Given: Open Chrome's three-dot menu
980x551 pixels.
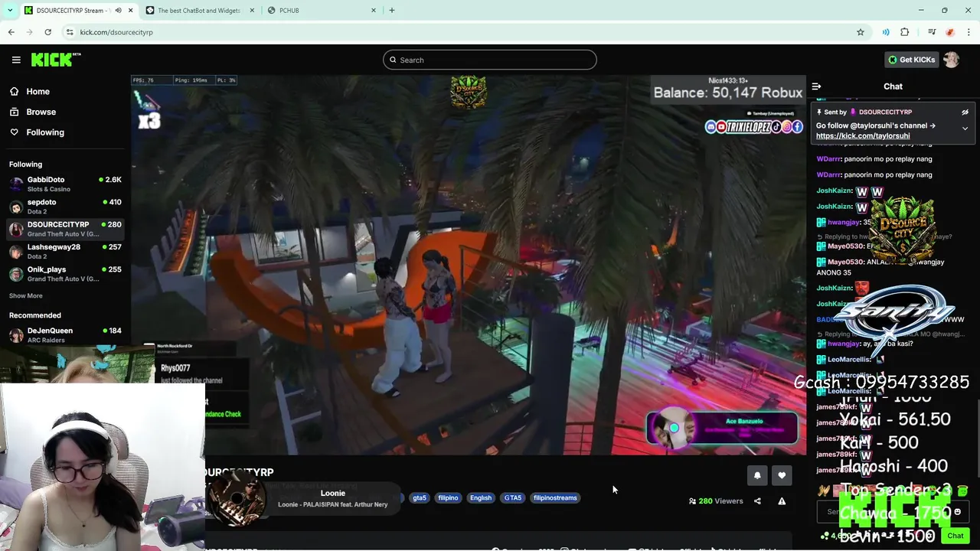Looking at the screenshot, I should point(969,32).
